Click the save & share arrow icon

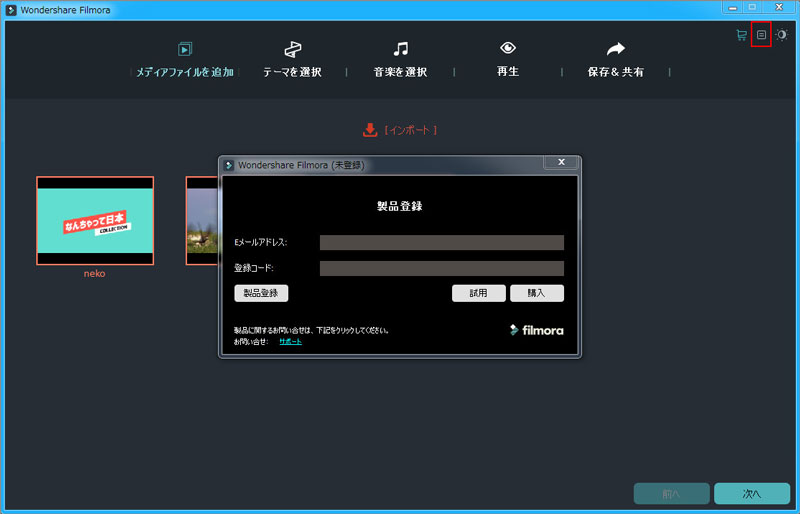click(616, 48)
